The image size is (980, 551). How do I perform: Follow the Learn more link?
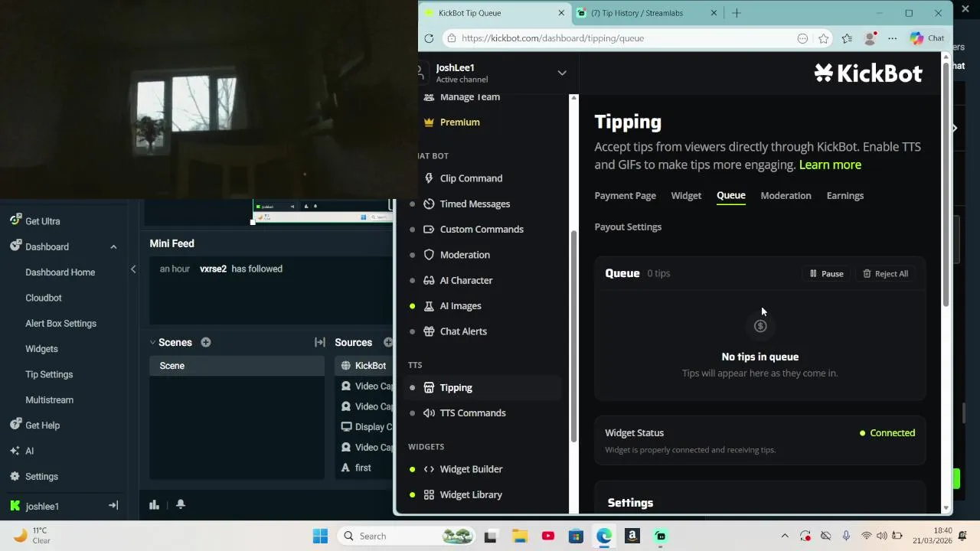pos(830,165)
